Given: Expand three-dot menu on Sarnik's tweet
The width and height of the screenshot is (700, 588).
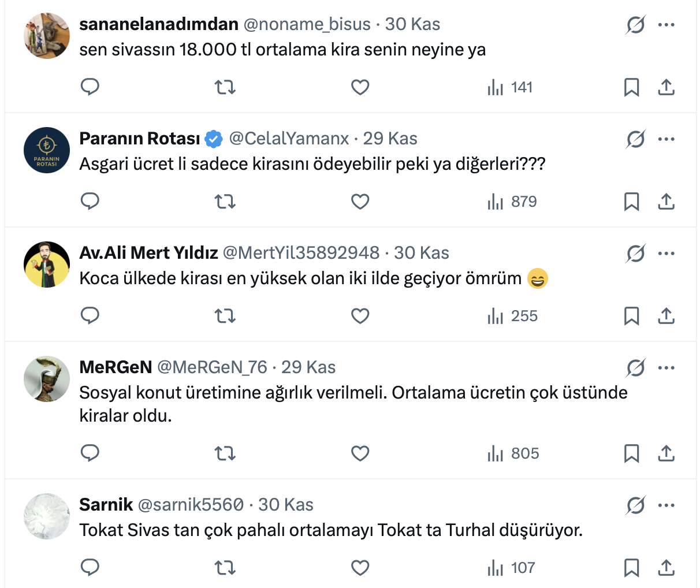Looking at the screenshot, I should 666,505.
